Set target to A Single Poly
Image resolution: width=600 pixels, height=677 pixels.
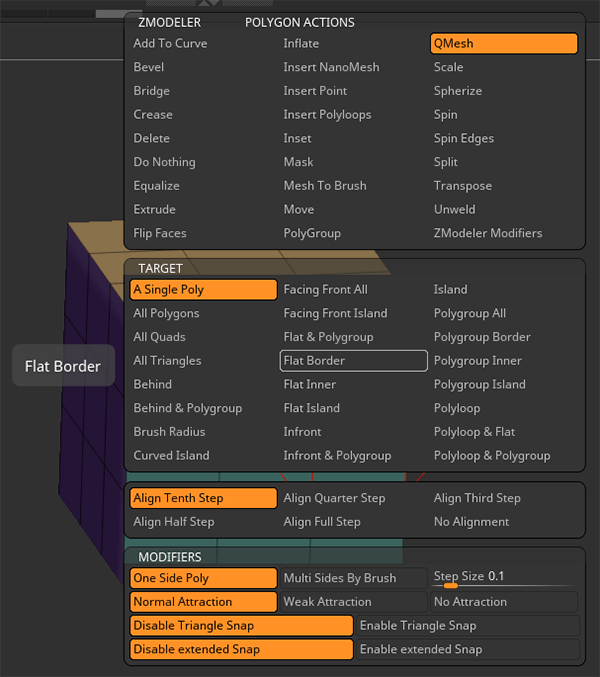pos(203,290)
